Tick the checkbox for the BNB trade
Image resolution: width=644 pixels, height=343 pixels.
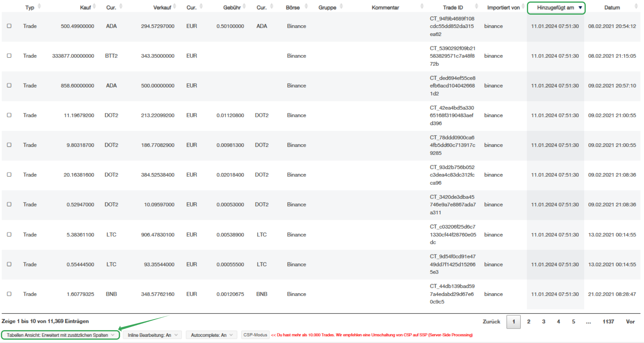coord(9,294)
